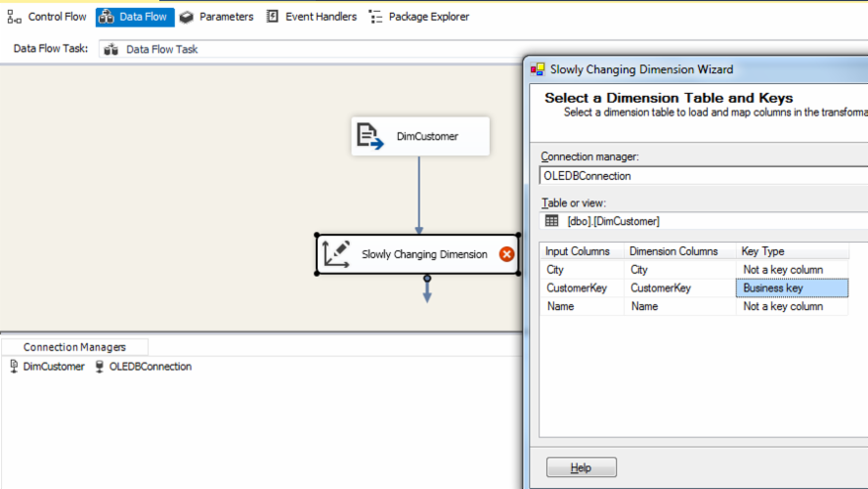
Task: Switch to the Package Explorer tab
Action: pyautogui.click(x=418, y=17)
